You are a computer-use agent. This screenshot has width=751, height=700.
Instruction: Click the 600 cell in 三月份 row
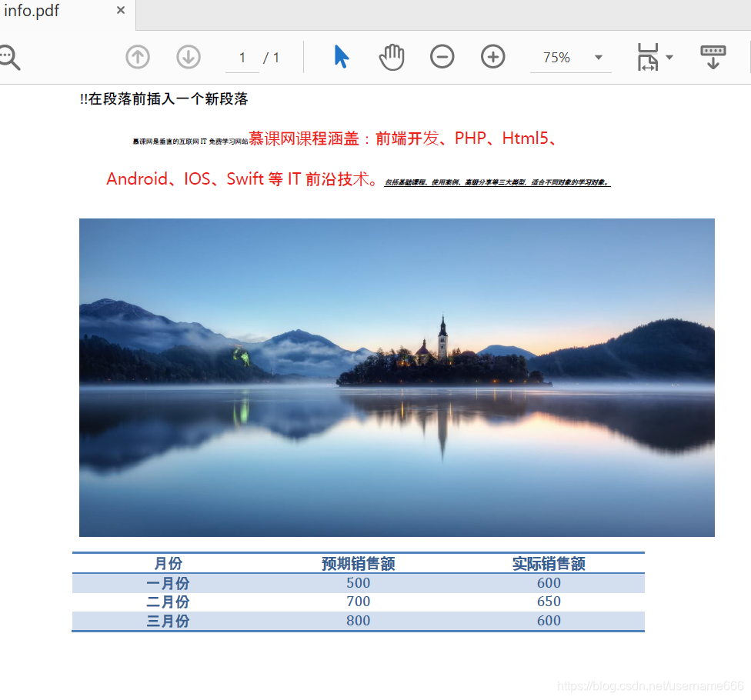point(549,621)
